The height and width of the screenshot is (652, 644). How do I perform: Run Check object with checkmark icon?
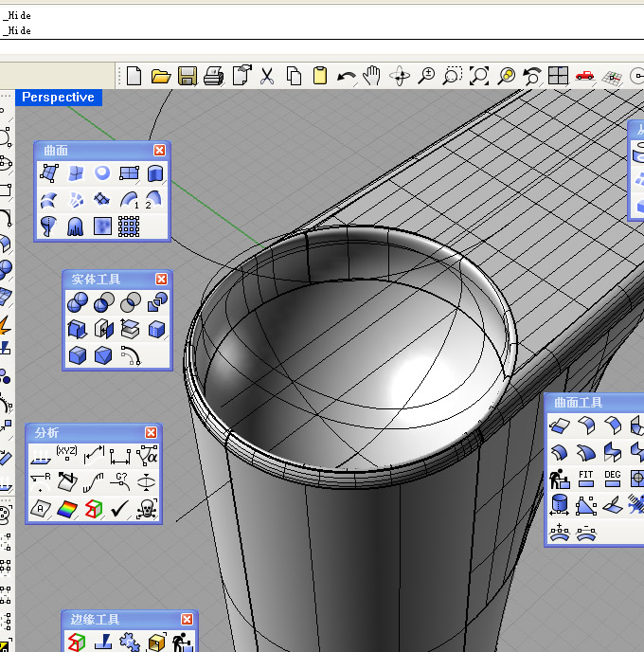click(x=119, y=509)
